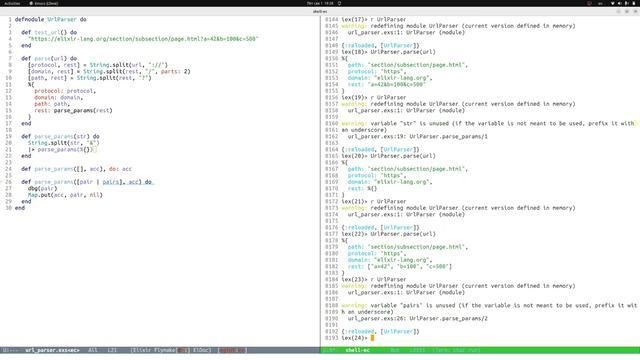640x360 pixels.
Task: Minimize the Emacs window
Action: point(619,11)
